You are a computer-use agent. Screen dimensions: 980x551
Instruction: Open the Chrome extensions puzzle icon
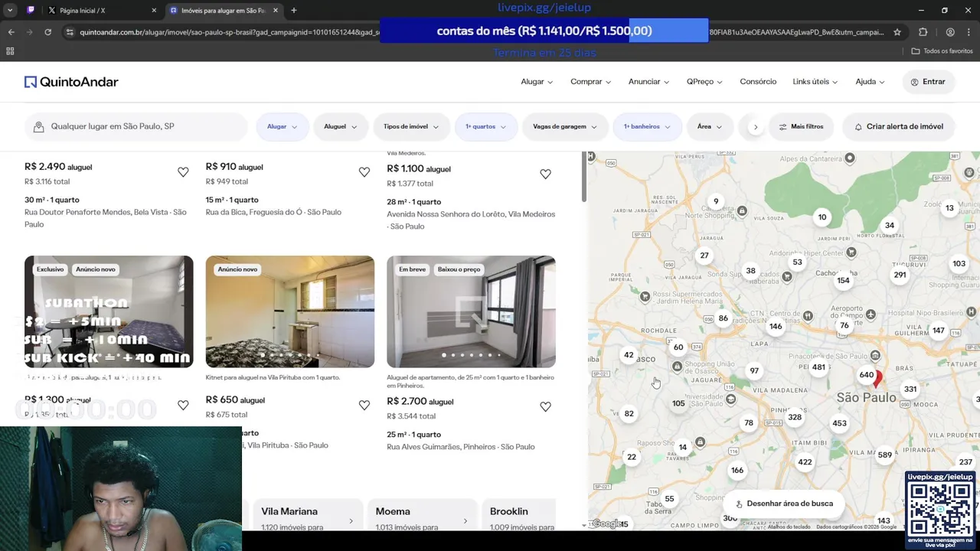(x=923, y=32)
